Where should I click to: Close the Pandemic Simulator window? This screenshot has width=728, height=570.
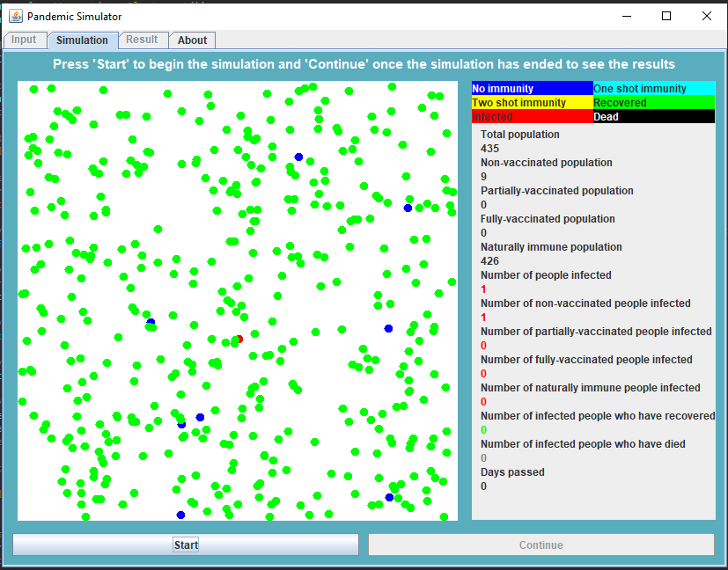(x=707, y=16)
